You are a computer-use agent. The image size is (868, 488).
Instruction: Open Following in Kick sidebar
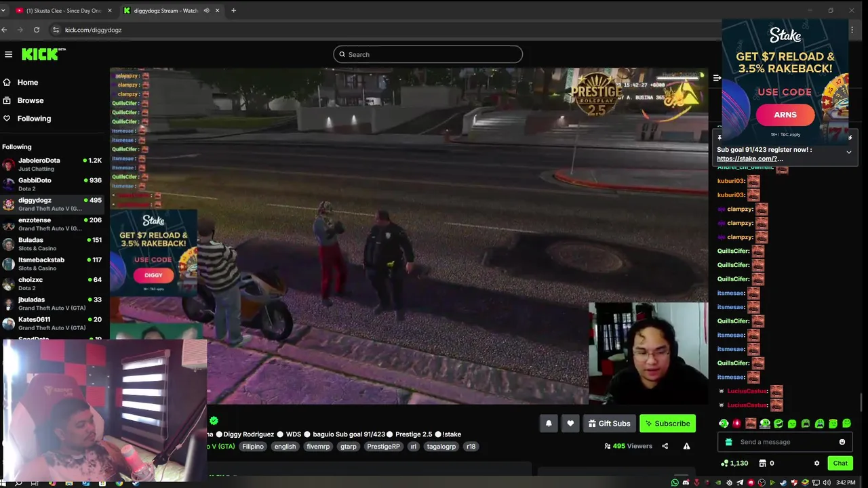coord(34,119)
